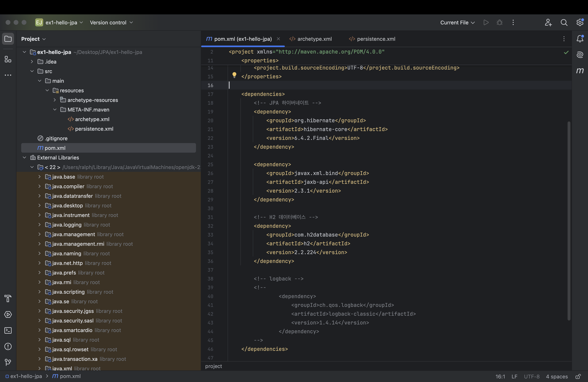Screen dimensions: 588x382
Task: Toggle the read-only lock icon in status bar
Action: (578, 377)
